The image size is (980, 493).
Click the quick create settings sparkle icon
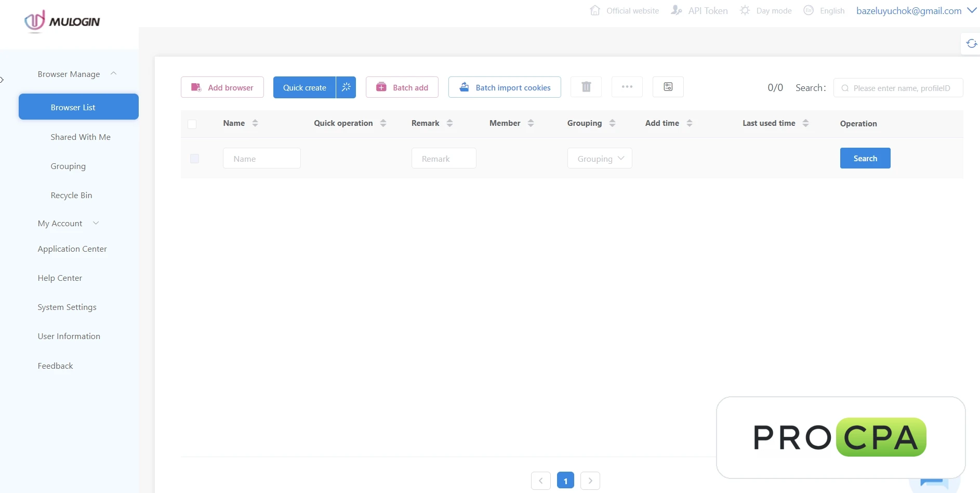(346, 87)
